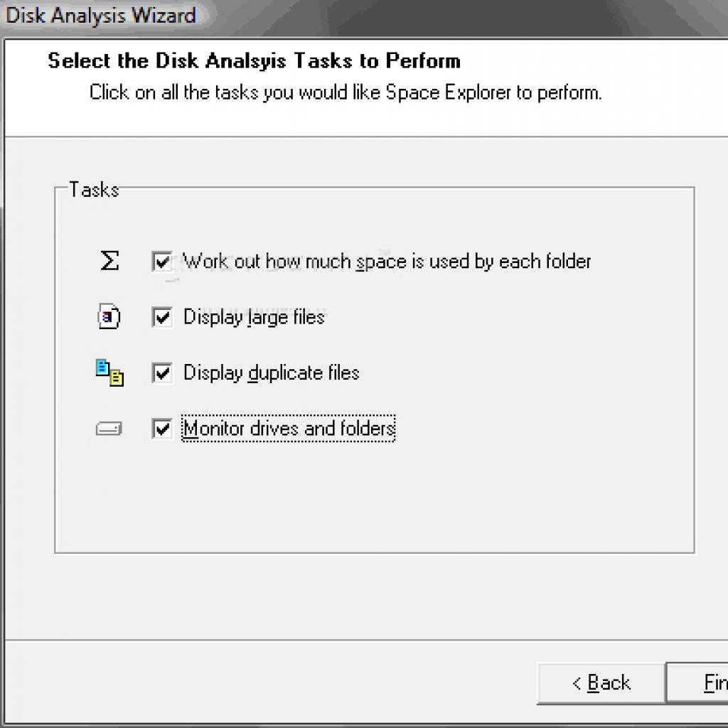Image resolution: width=728 pixels, height=728 pixels.
Task: Click the Tasks group box caption
Action: [x=95, y=189]
